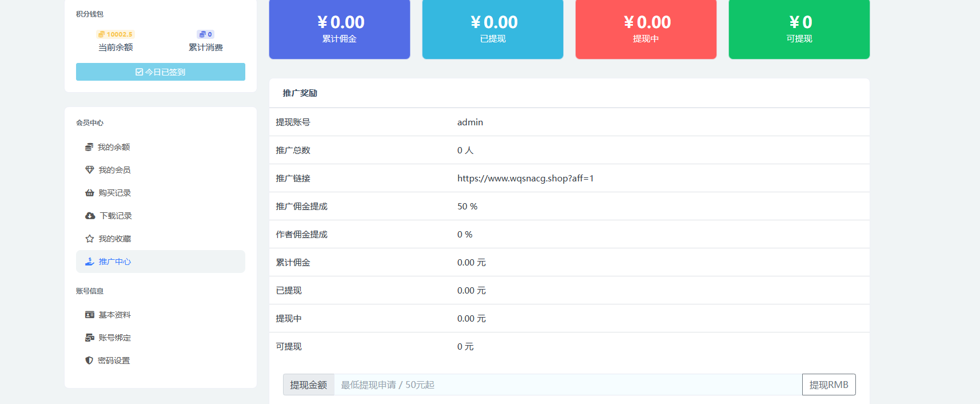Screen dimensions: 980x404
Task: Open 我的余额 menu item
Action: pyautogui.click(x=114, y=147)
